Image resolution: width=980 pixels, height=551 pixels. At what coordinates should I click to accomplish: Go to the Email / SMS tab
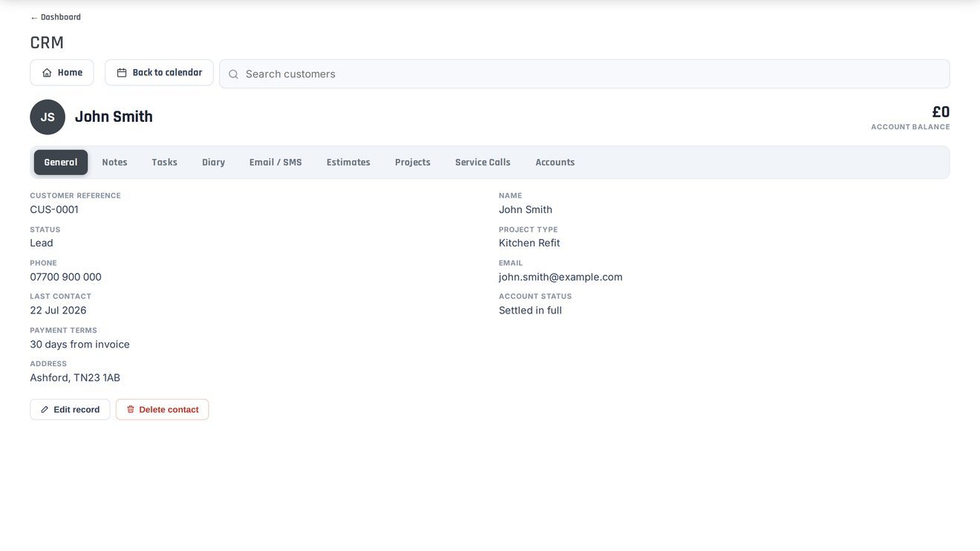pyautogui.click(x=275, y=163)
